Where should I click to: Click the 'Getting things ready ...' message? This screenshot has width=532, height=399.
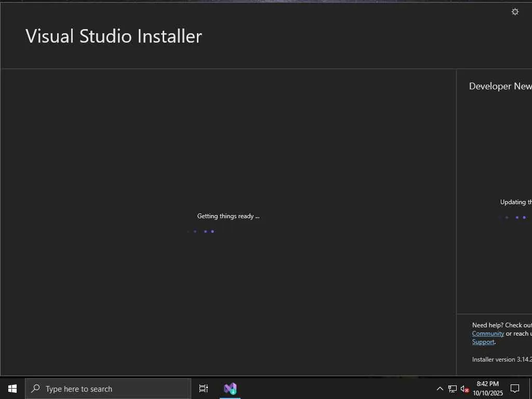point(228,216)
